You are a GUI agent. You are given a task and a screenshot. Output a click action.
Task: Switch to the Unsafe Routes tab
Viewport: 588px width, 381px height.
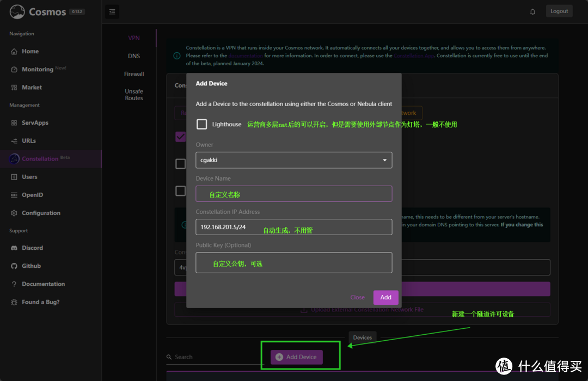(134, 95)
